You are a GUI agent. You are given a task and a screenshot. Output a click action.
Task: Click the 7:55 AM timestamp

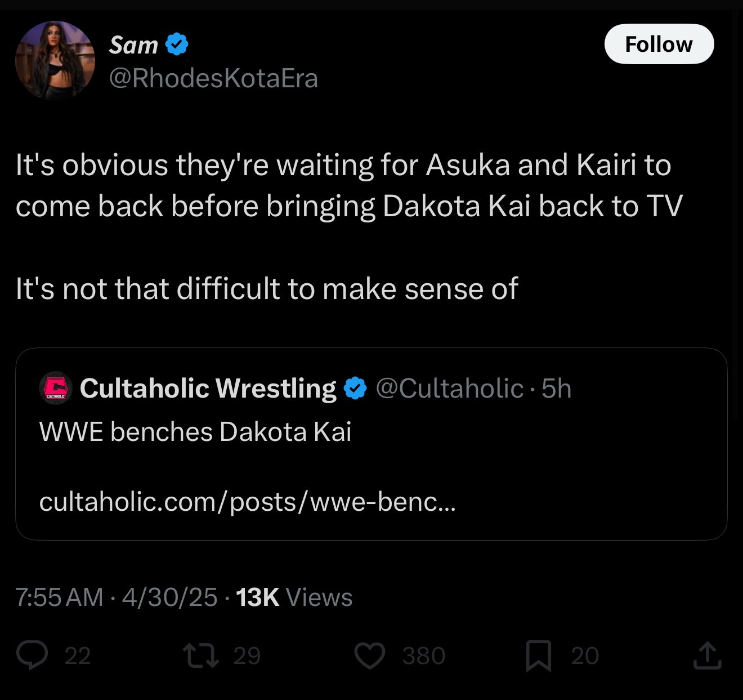click(59, 598)
